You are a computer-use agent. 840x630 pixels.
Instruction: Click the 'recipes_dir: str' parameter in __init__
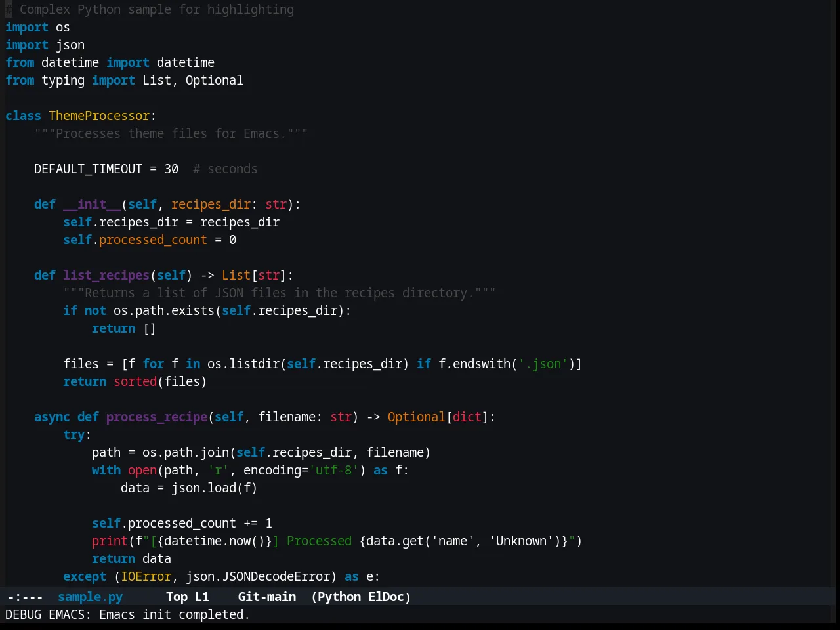pos(229,204)
